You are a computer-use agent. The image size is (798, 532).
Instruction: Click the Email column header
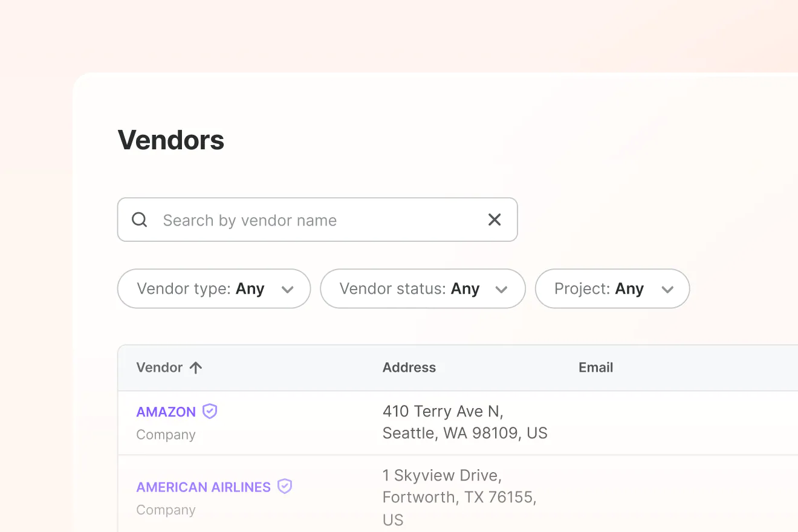tap(596, 368)
